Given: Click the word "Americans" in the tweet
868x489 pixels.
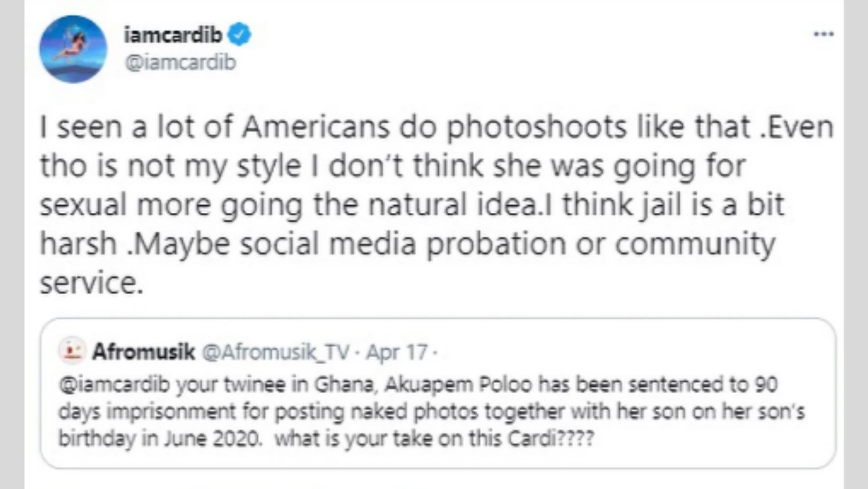Looking at the screenshot, I should (315, 128).
